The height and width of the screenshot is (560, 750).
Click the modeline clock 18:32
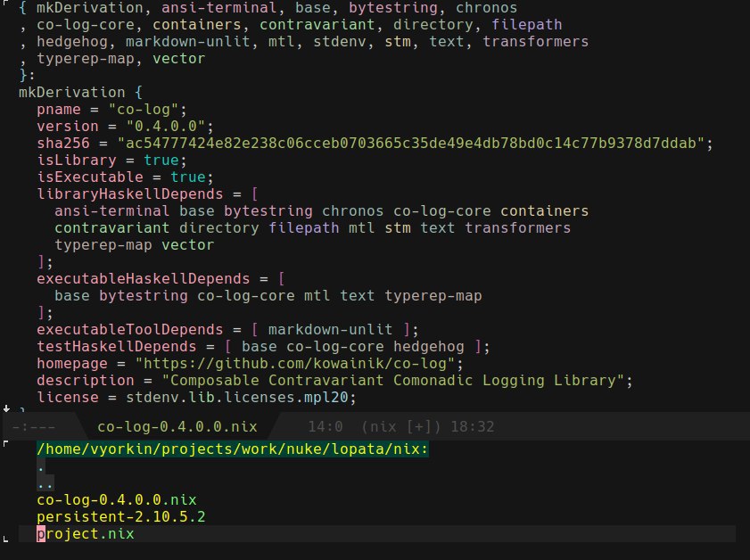pyautogui.click(x=473, y=426)
